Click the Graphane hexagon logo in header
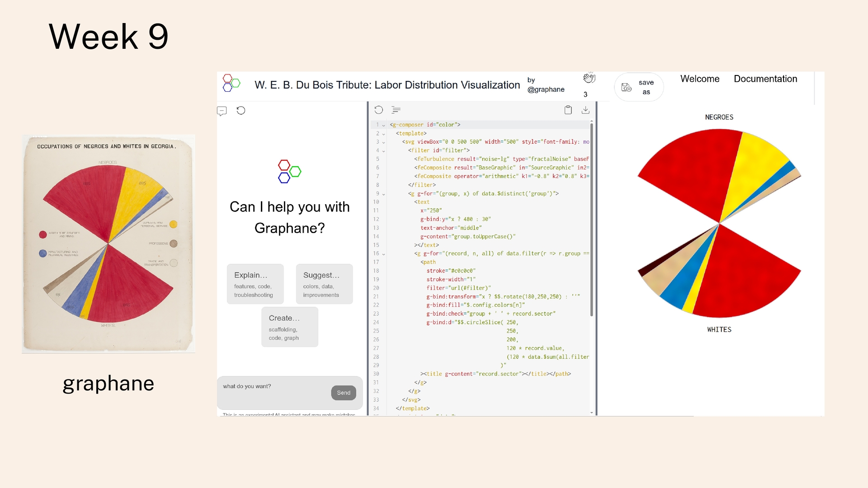Screen dimensions: 868x488 click(231, 83)
